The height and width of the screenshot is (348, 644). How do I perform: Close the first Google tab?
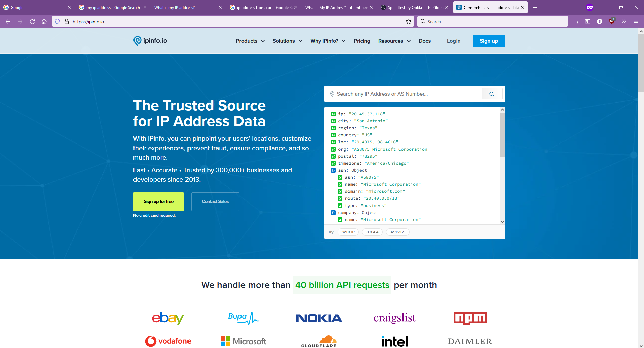[x=69, y=8]
